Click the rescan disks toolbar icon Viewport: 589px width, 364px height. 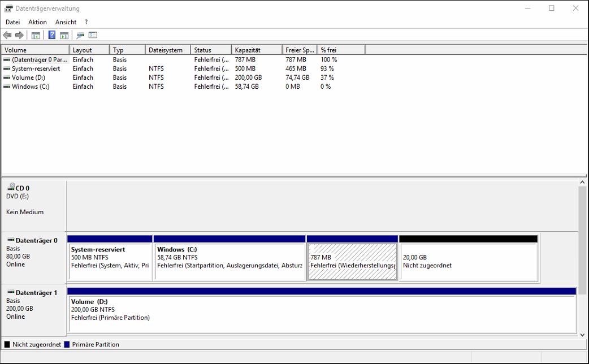click(80, 35)
